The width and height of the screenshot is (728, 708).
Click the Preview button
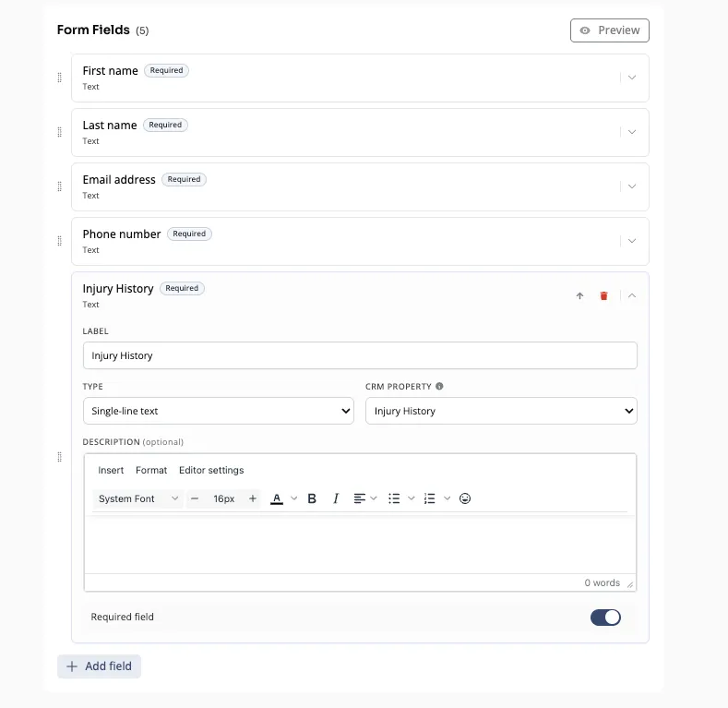tap(609, 30)
